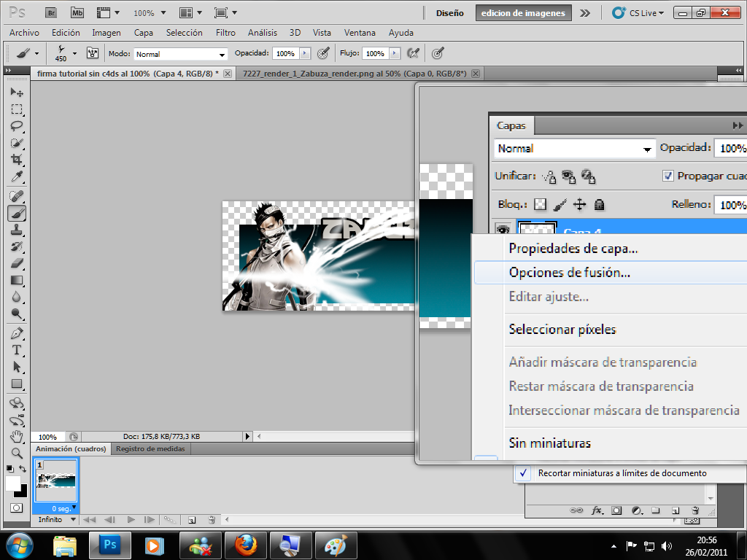747x560 pixels.
Task: Toggle the Brush panel icon
Action: click(x=93, y=52)
